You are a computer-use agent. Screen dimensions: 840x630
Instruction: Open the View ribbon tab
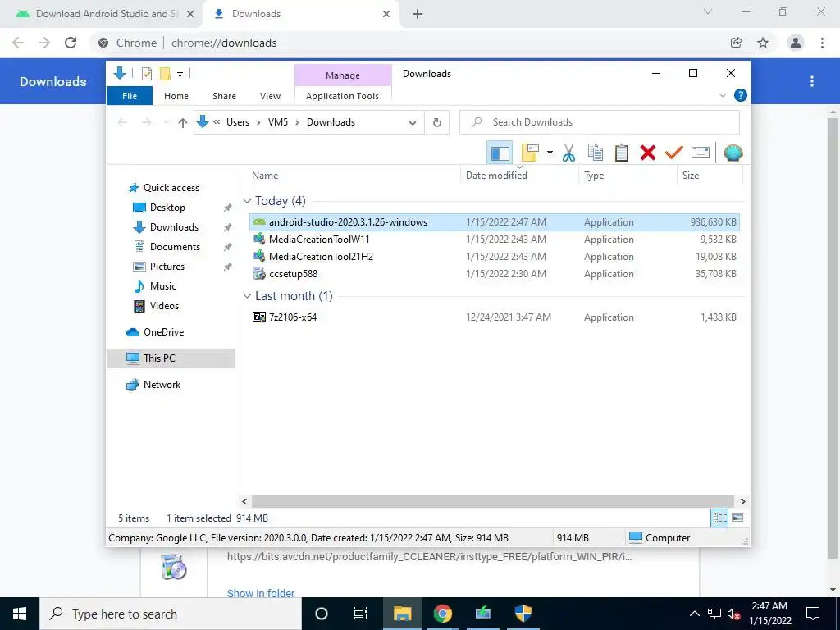(x=270, y=96)
